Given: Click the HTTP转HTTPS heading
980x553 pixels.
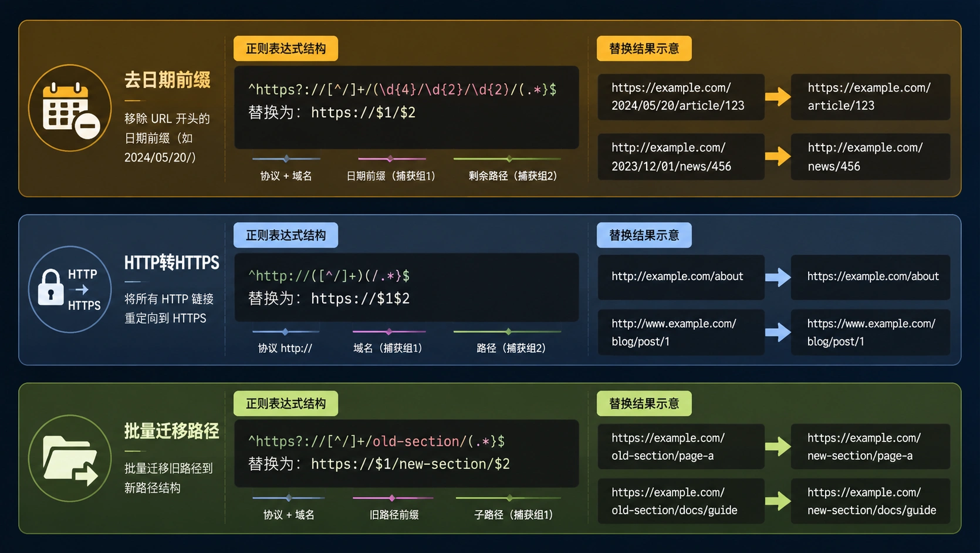Looking at the screenshot, I should (171, 262).
